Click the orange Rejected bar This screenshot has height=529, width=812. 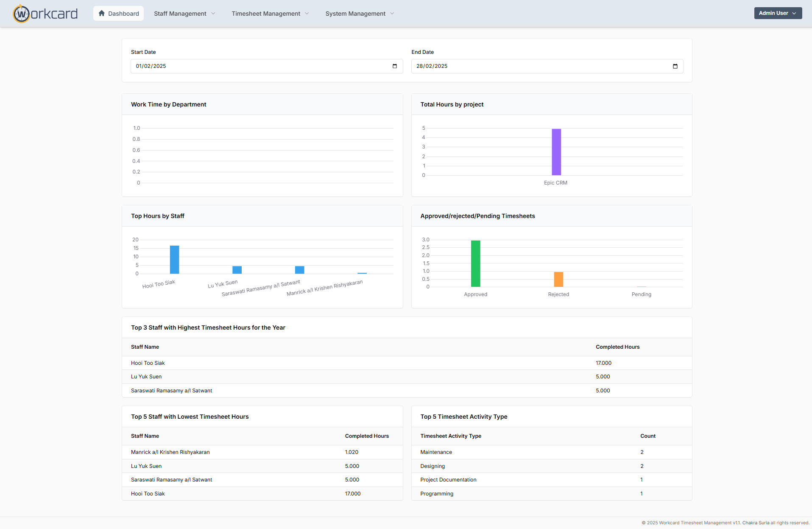coord(558,279)
